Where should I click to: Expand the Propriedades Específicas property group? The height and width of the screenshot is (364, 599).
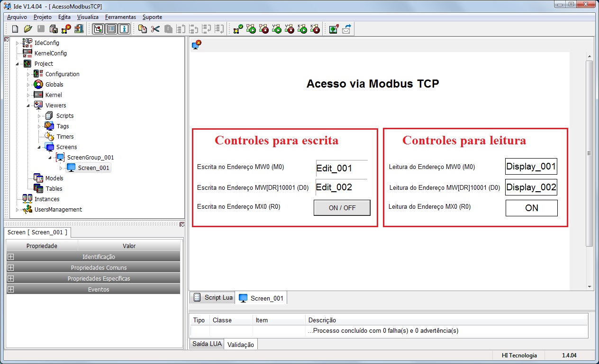pyautogui.click(x=11, y=278)
